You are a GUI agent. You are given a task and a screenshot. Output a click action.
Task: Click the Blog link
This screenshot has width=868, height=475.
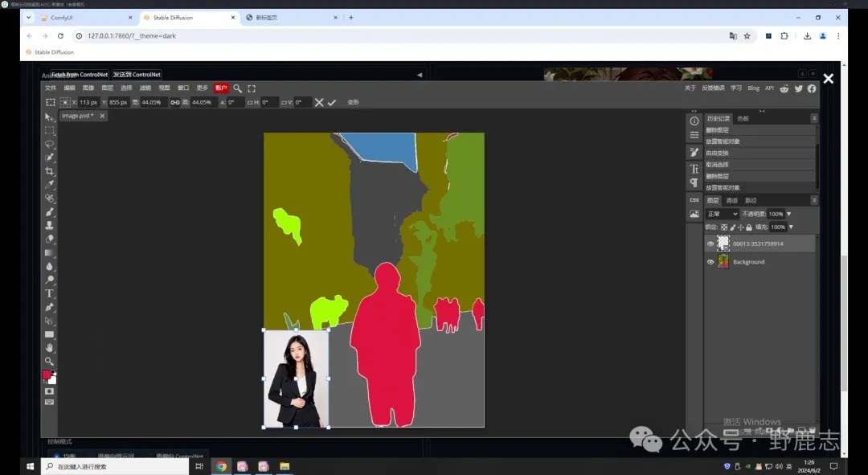pyautogui.click(x=753, y=88)
